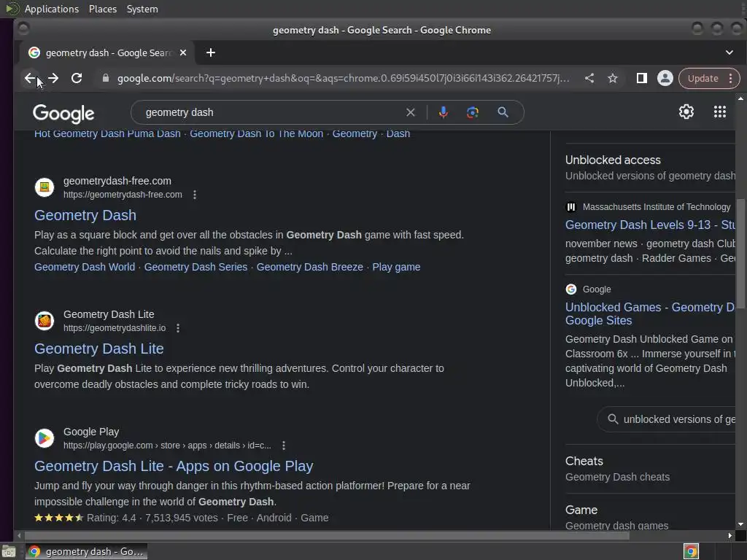Viewport: 747px width, 560px height.
Task: Show desktop with bottom-left panel icon
Action: tap(9, 551)
